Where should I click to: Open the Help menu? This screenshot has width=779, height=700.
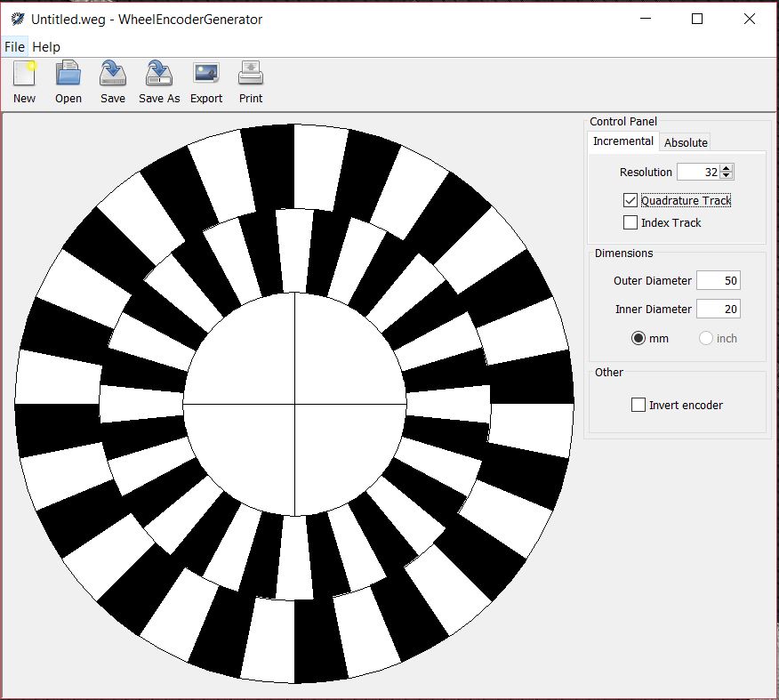(46, 47)
